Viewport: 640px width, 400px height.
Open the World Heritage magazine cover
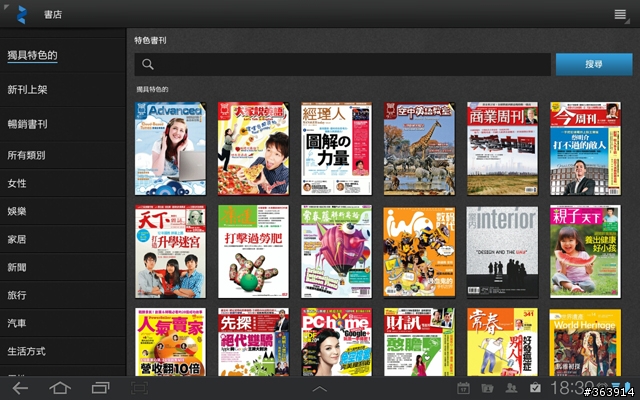[x=585, y=342]
